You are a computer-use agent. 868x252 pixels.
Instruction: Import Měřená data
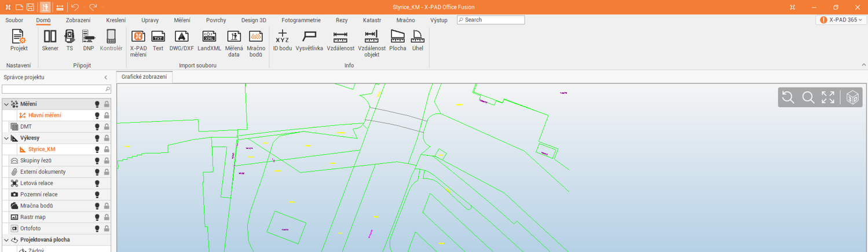[234, 43]
